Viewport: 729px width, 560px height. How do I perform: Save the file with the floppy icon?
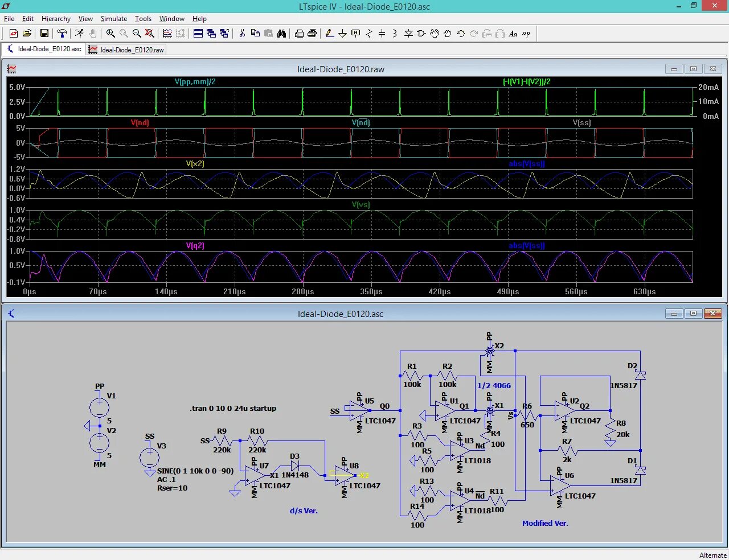click(x=44, y=34)
